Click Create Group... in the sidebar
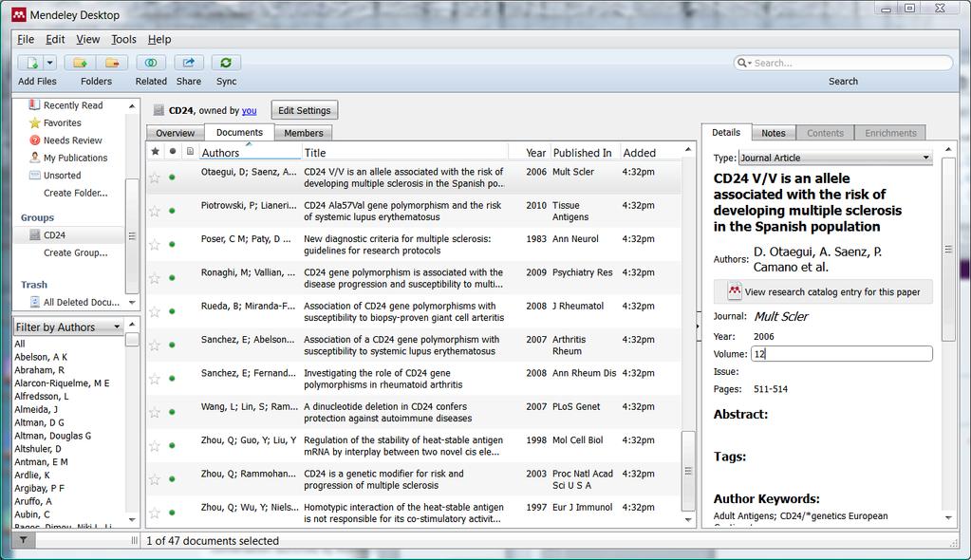 (x=76, y=252)
